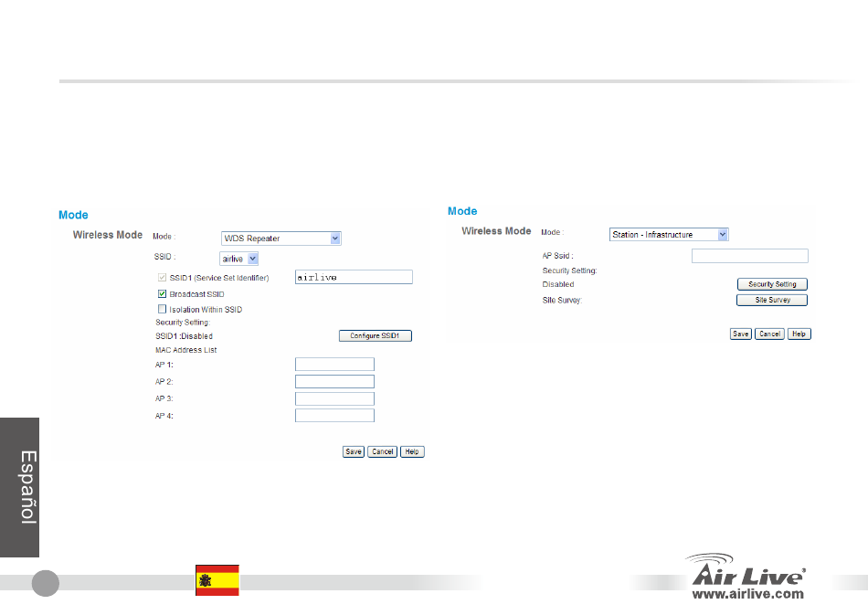Viewport: 868px width, 615px height.
Task: Save the Station Infrastructure settings
Action: tap(741, 334)
